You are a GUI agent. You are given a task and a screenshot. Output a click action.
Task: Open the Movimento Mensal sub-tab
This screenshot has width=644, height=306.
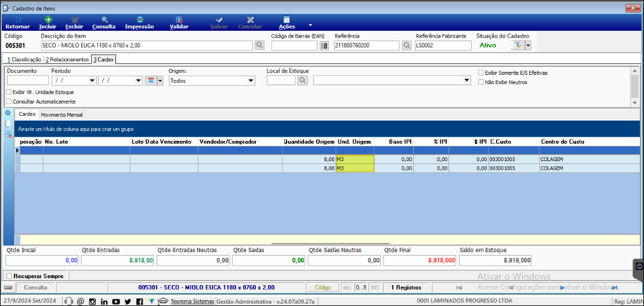(62, 114)
